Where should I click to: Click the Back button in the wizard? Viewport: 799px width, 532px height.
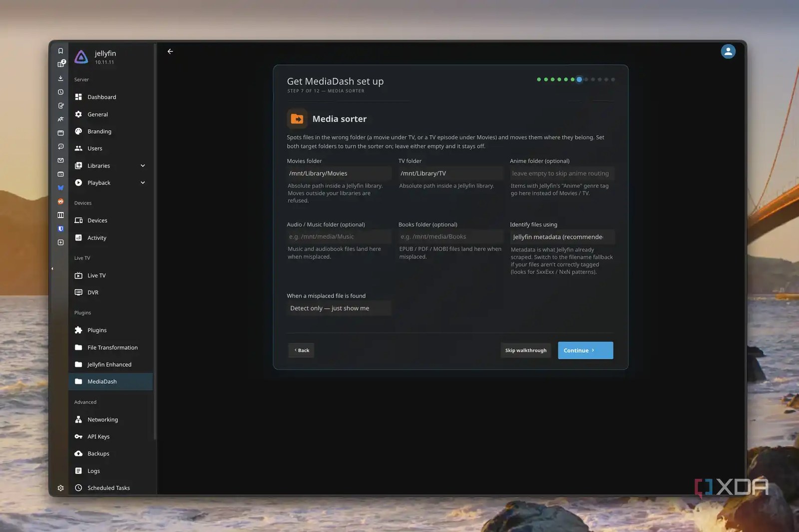click(302, 350)
